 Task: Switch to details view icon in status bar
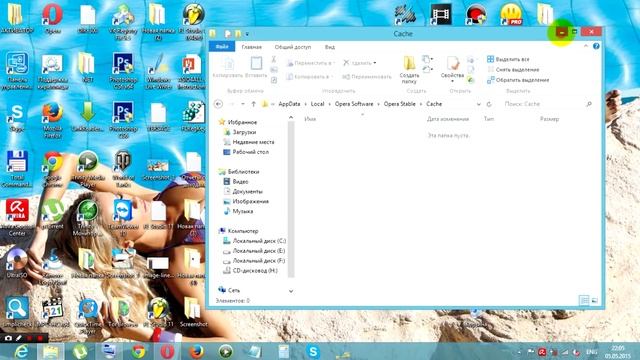point(584,300)
